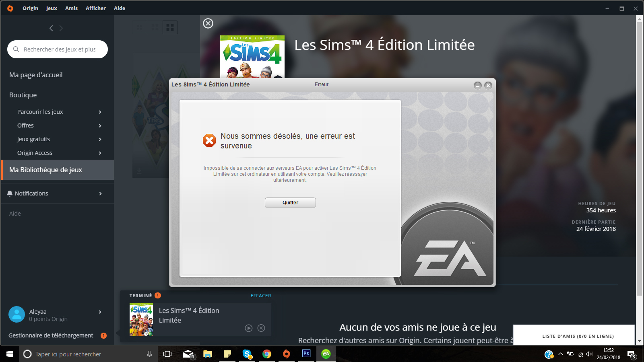Cancel the Sims 4 download via the X icon

(262, 328)
